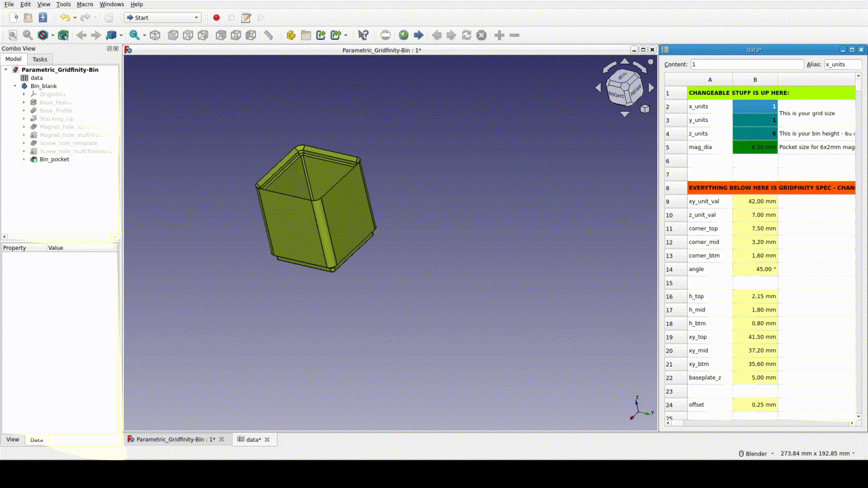This screenshot has height=488, width=868.
Task: Switch to the Bottom view icon
Action: pyautogui.click(x=235, y=35)
